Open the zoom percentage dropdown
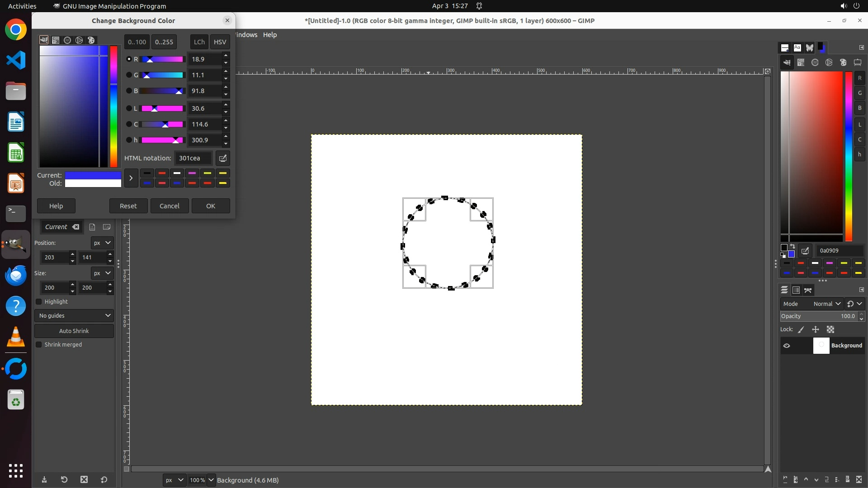 (211, 480)
